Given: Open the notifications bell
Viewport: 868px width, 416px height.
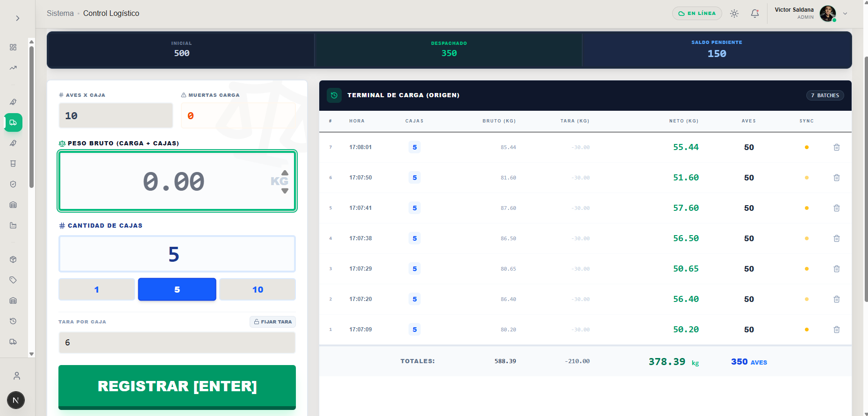Looking at the screenshot, I should [755, 14].
